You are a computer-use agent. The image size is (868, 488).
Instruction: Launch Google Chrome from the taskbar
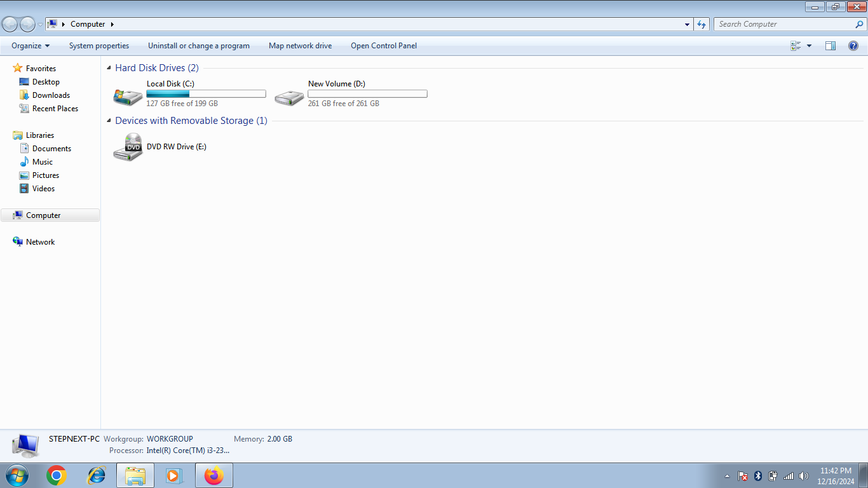[x=57, y=475]
